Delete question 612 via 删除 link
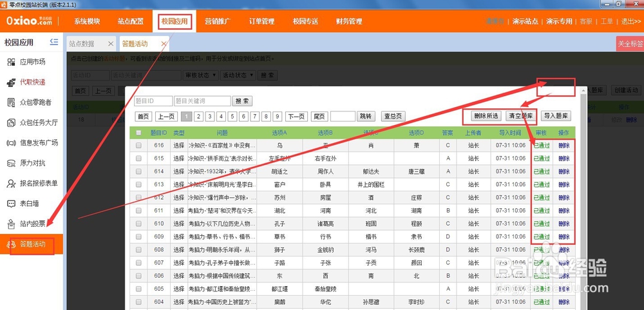644x310 pixels. [564, 197]
